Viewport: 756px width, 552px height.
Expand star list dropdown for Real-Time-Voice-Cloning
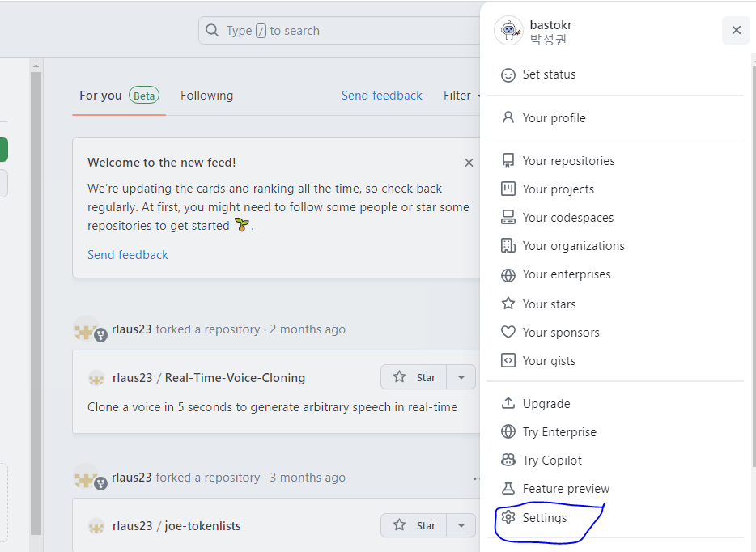461,377
